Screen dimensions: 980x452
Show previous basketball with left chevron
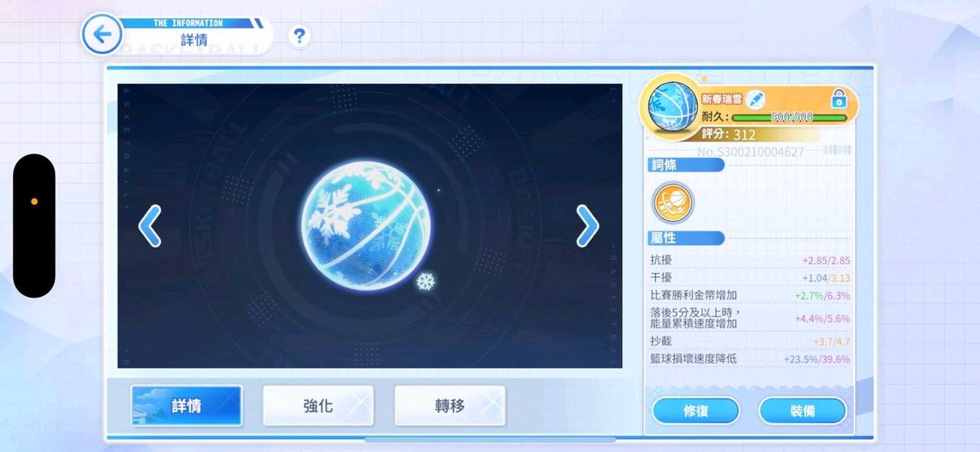pos(150,226)
